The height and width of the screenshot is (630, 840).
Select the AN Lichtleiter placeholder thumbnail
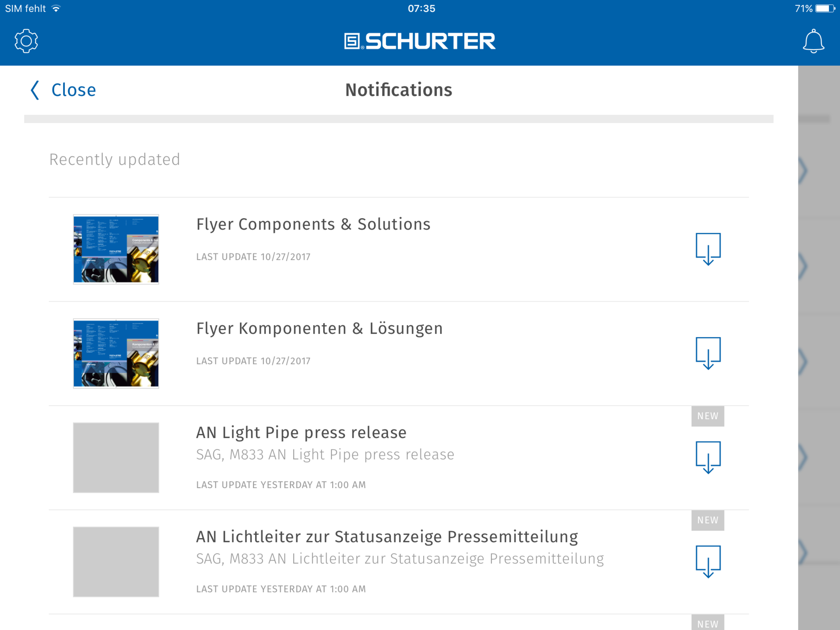tap(116, 562)
